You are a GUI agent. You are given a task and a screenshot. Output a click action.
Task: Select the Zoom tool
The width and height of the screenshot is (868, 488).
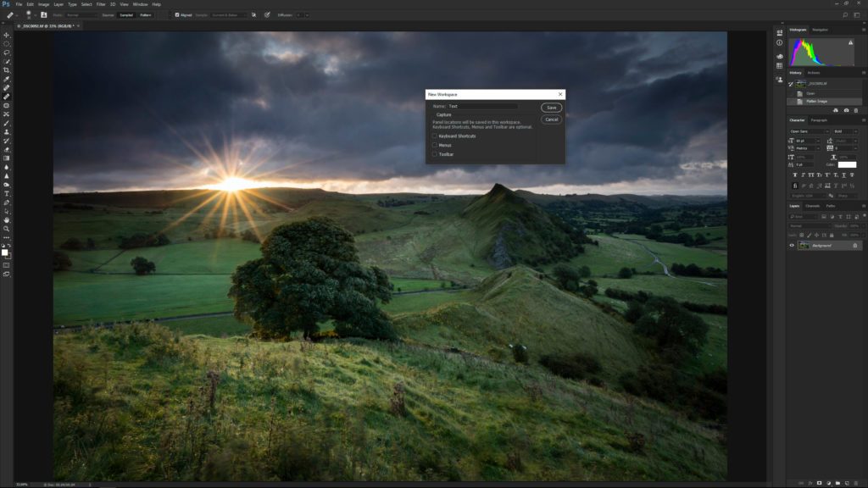pos(7,229)
